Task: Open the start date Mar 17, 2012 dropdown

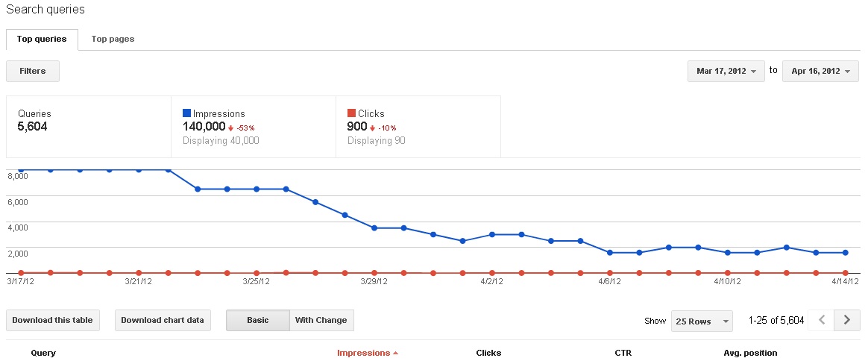Action: pyautogui.click(x=726, y=72)
